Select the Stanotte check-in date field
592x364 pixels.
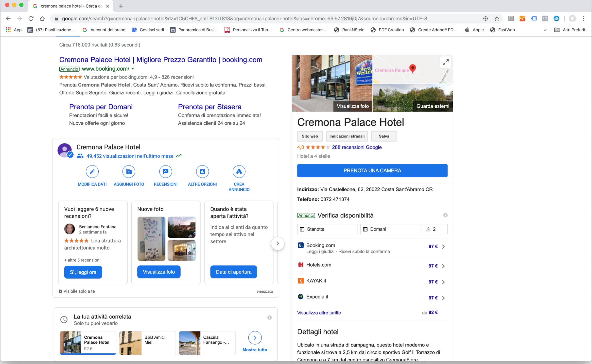(327, 229)
